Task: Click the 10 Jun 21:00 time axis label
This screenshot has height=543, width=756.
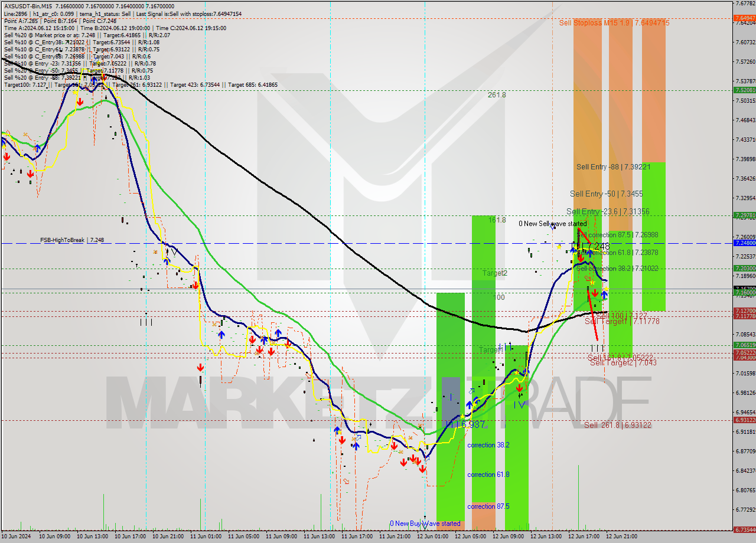Action: coord(168,537)
